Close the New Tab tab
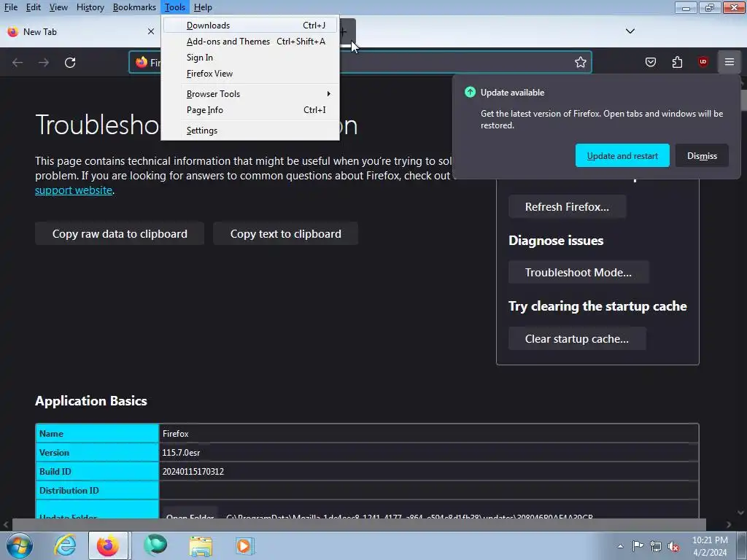Screen dimensions: 747x560 [150, 31]
